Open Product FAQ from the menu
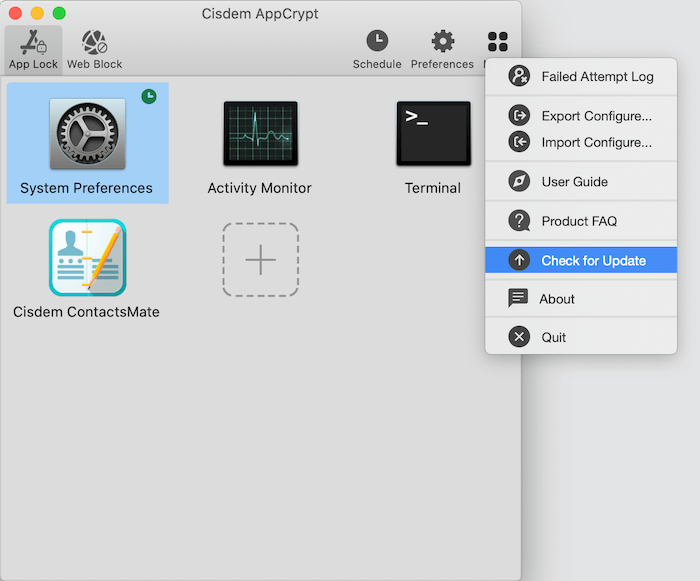The width and height of the screenshot is (700, 581). (579, 221)
